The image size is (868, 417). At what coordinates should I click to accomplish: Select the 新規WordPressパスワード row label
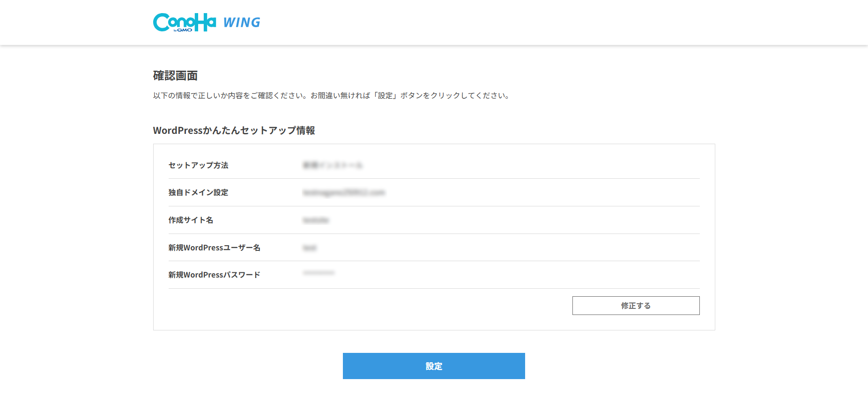[214, 275]
